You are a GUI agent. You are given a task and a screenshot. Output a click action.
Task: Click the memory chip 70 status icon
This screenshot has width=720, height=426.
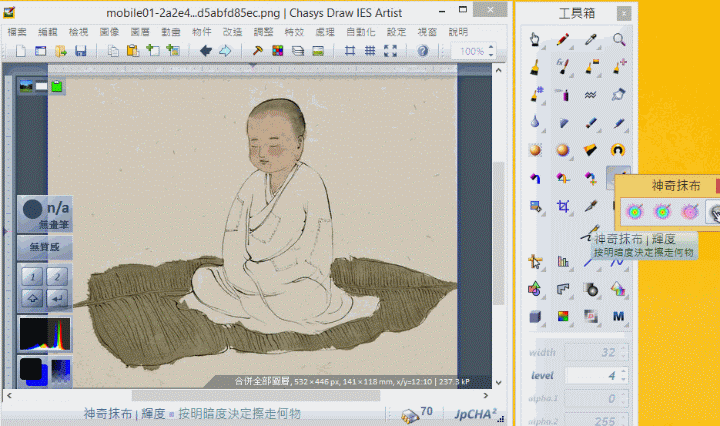tap(416, 414)
